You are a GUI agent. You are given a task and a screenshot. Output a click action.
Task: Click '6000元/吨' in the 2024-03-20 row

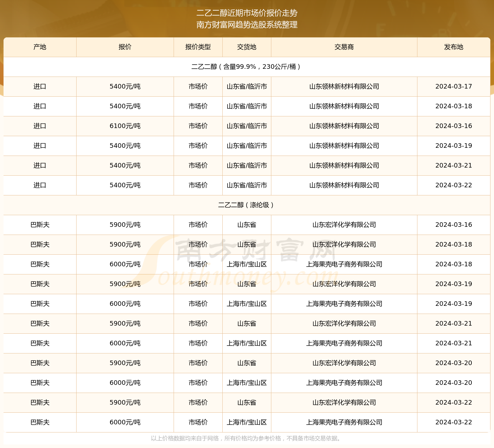tap(125, 383)
